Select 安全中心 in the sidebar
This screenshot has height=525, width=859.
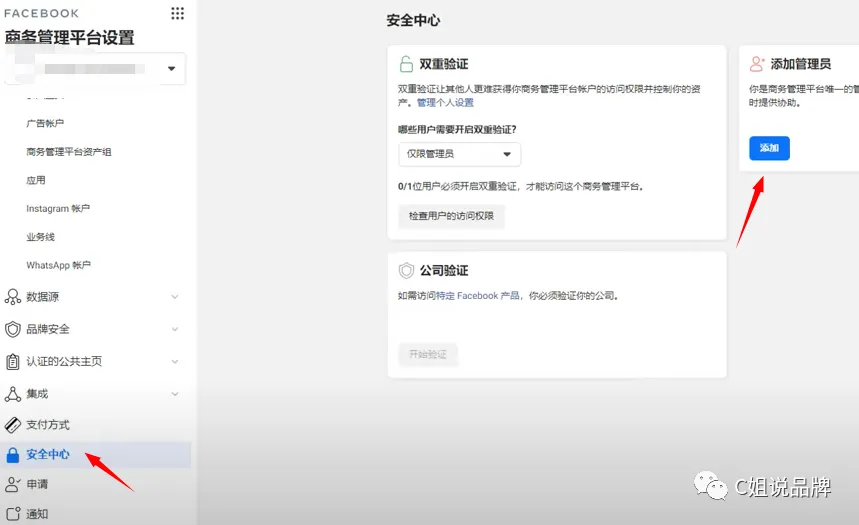[95, 455]
